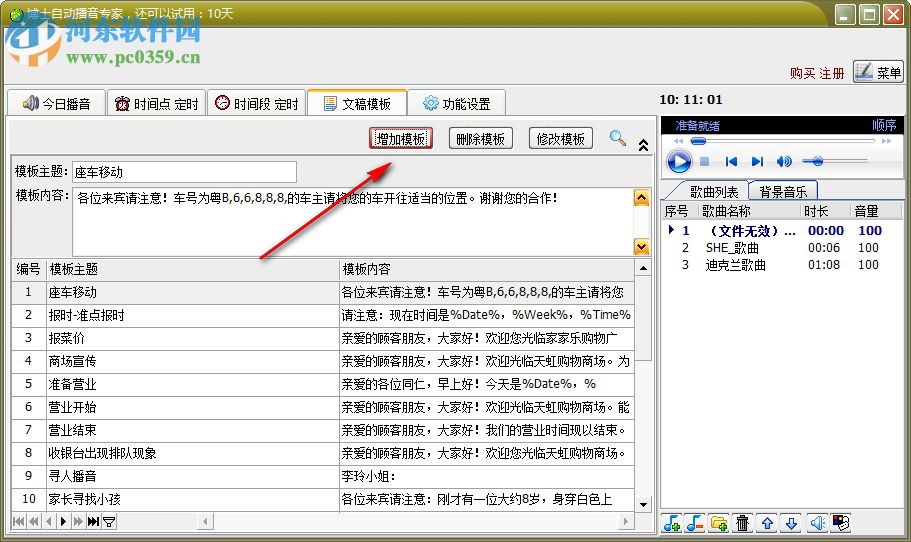Click horizontal scrollbar left arrow
Image resolution: width=911 pixels, height=542 pixels.
coord(205,521)
